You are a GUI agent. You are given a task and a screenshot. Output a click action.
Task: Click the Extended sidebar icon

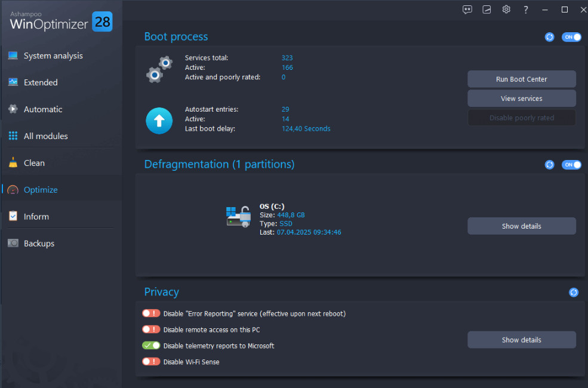pos(13,82)
